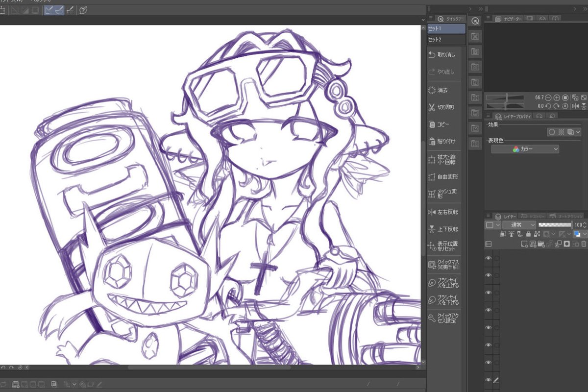Click Navigator rotate left icon

[548, 106]
